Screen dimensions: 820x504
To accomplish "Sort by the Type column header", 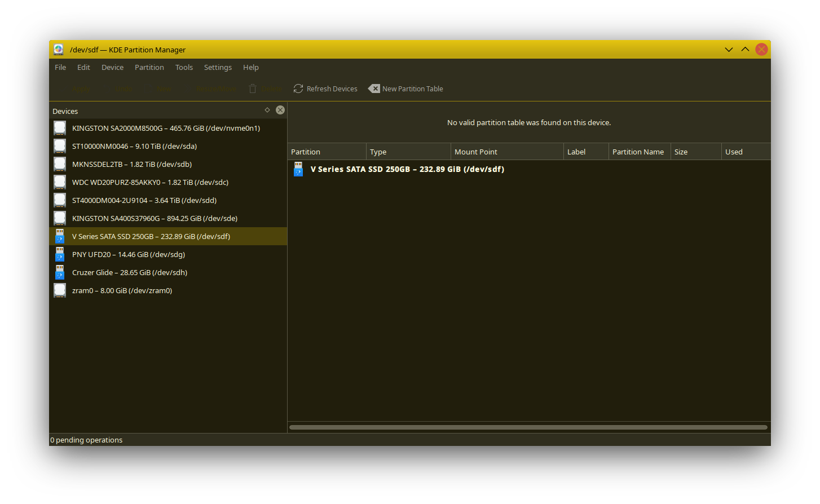I will point(409,152).
